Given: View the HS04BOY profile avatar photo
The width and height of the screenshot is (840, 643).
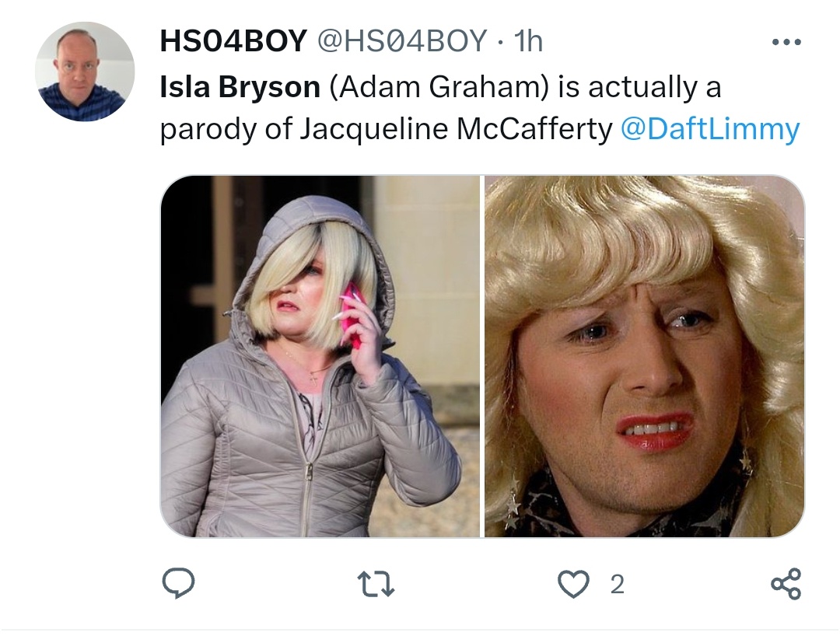Looking at the screenshot, I should pyautogui.click(x=85, y=72).
